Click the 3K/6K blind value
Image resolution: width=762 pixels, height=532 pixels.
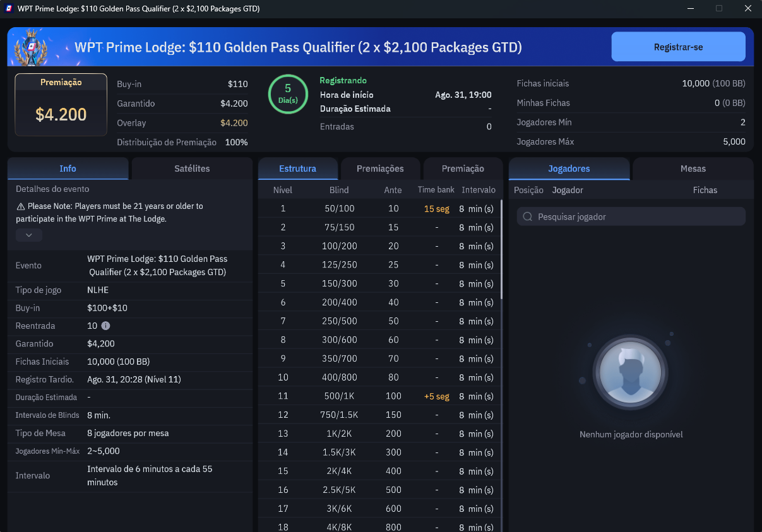[339, 509]
